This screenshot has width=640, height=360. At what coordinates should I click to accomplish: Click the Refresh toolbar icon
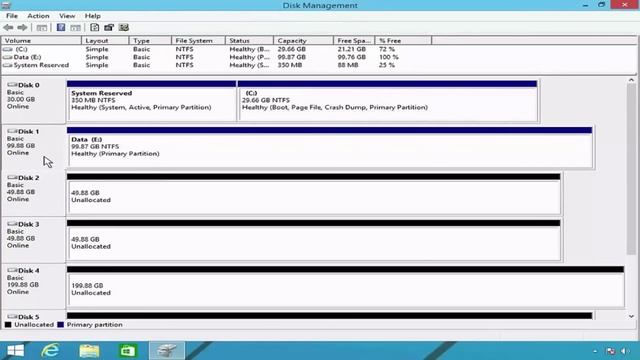coord(95,27)
